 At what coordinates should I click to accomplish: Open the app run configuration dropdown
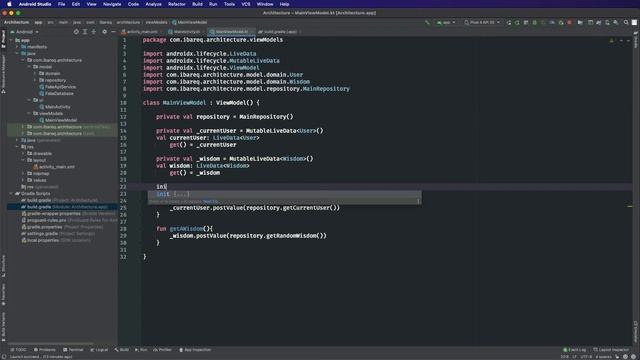[x=446, y=22]
